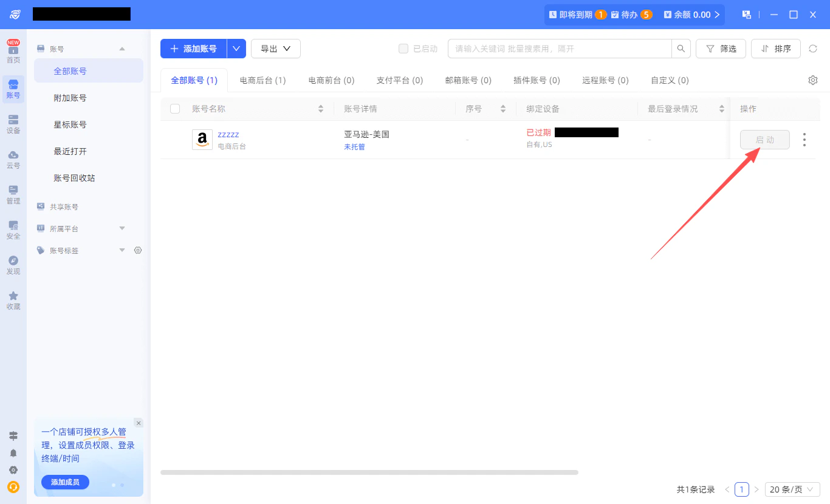This screenshot has height=504, width=830.
Task: Select all accounts with the header checkbox
Action: [175, 108]
